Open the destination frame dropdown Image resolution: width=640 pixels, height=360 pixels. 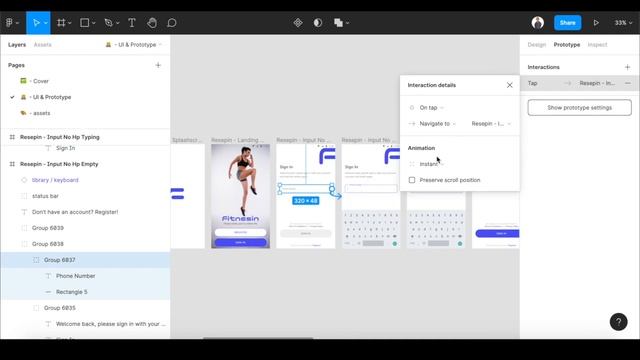tap(491, 123)
